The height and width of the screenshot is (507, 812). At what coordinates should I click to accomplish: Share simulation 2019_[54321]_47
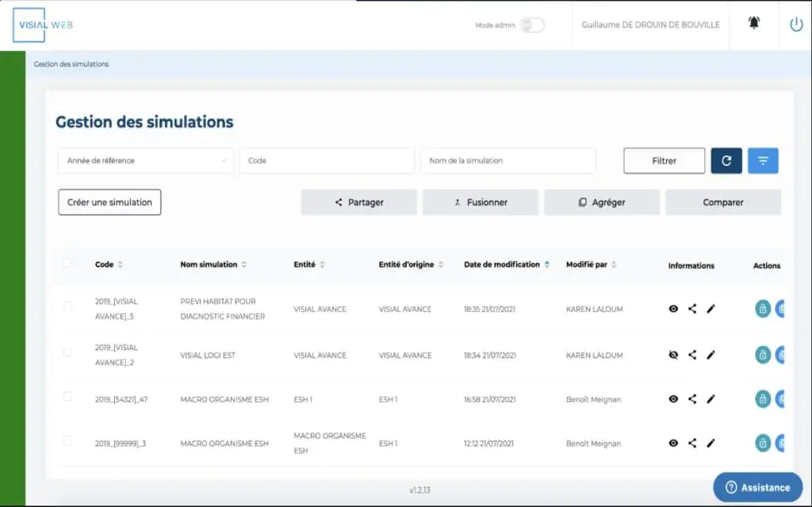(x=691, y=399)
